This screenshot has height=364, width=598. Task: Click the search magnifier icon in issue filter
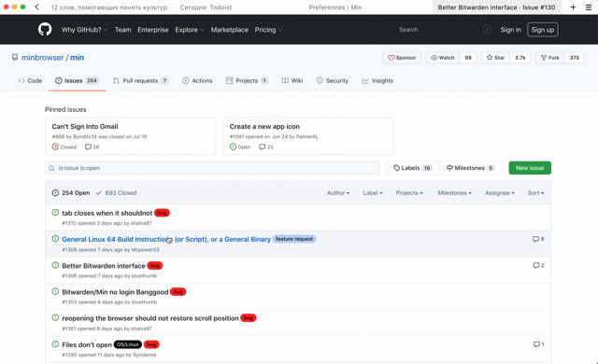51,168
